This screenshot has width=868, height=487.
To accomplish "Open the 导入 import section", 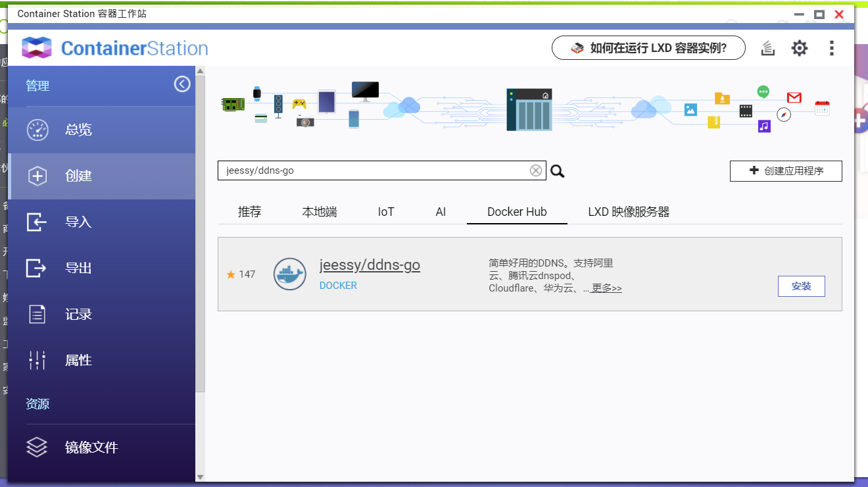I will 102,222.
